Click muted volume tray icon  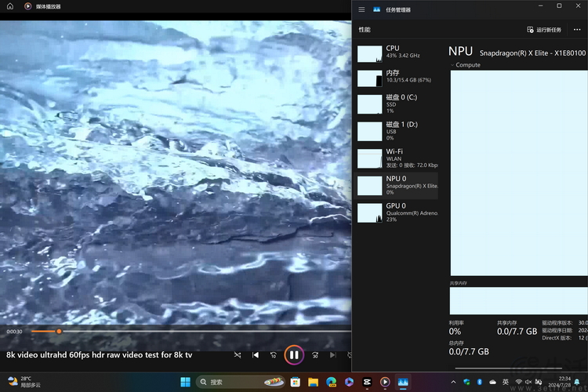[x=528, y=382]
